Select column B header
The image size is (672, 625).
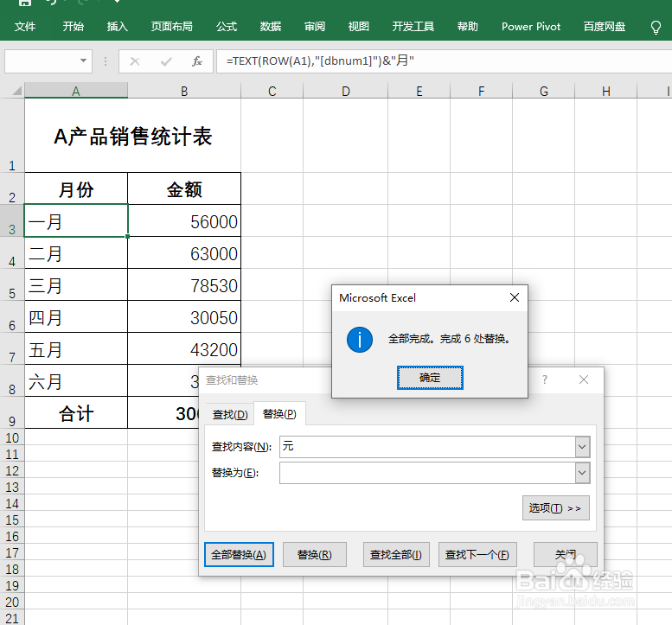(x=184, y=91)
